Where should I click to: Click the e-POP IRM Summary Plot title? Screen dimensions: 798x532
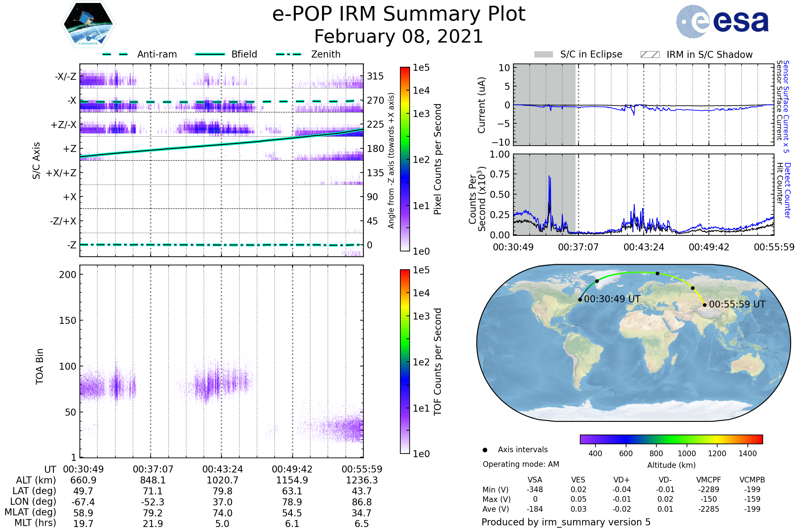click(x=399, y=14)
